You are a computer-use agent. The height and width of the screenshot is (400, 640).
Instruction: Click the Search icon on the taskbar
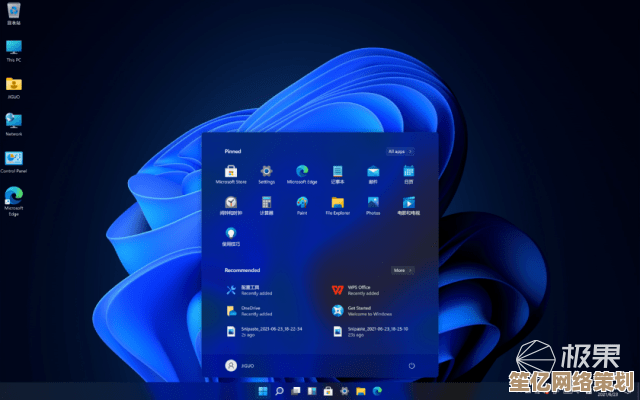[280, 391]
